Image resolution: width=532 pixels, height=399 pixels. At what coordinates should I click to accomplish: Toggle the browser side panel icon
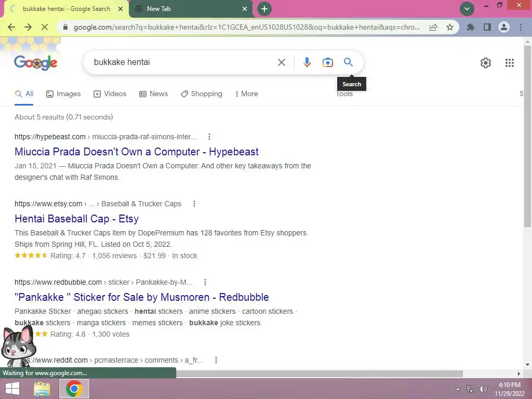[x=487, y=27]
